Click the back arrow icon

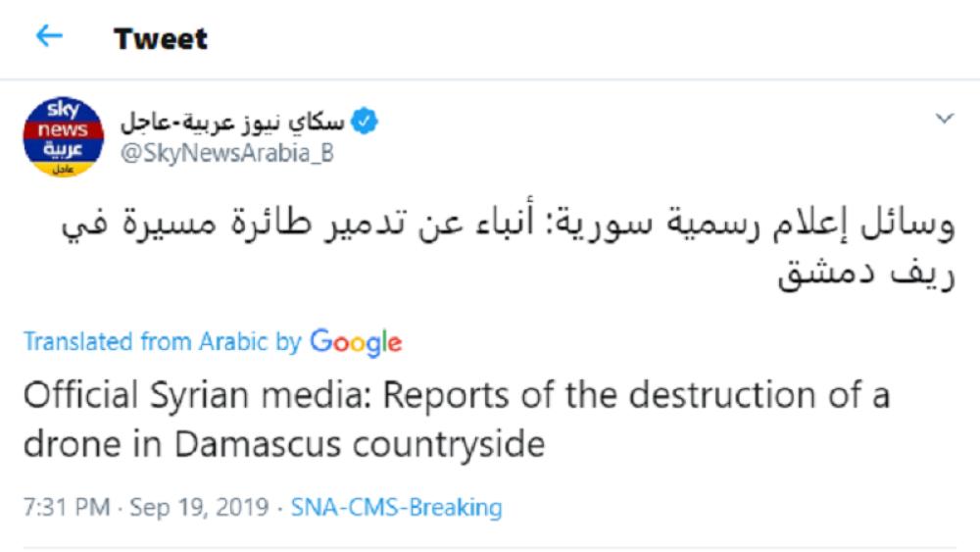(x=48, y=37)
